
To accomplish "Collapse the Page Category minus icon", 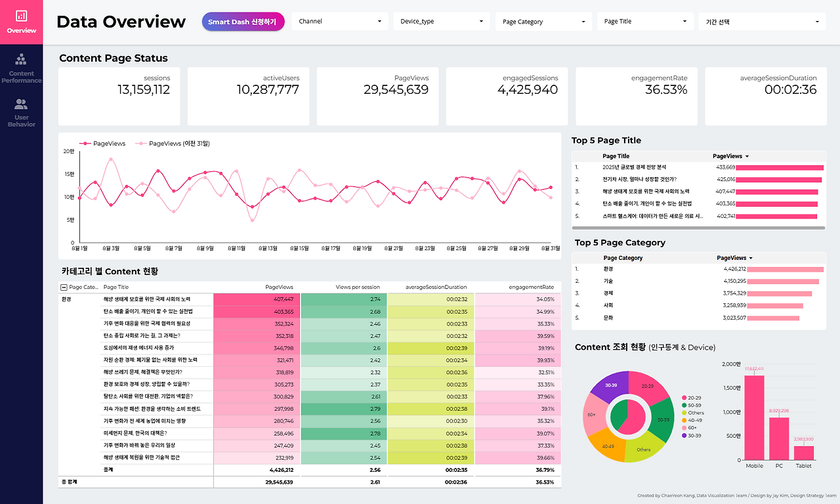I will pyautogui.click(x=63, y=287).
